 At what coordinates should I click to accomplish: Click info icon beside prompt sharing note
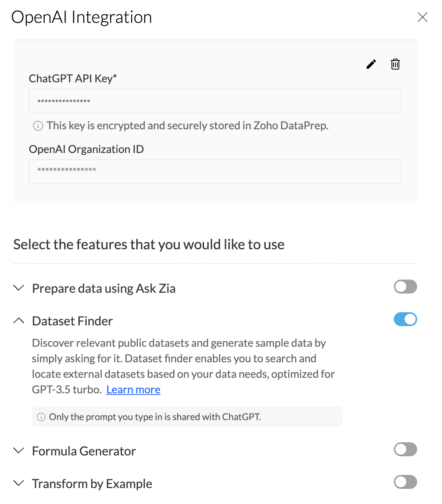(x=41, y=417)
